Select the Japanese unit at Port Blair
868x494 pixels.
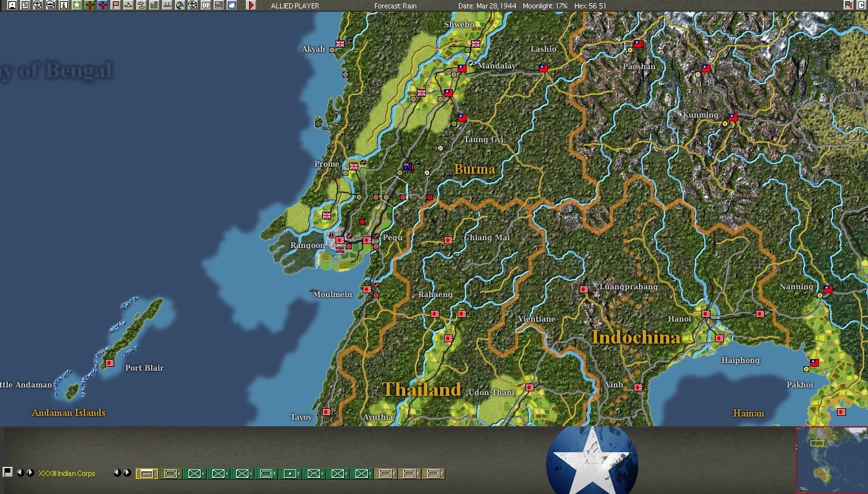click(109, 363)
